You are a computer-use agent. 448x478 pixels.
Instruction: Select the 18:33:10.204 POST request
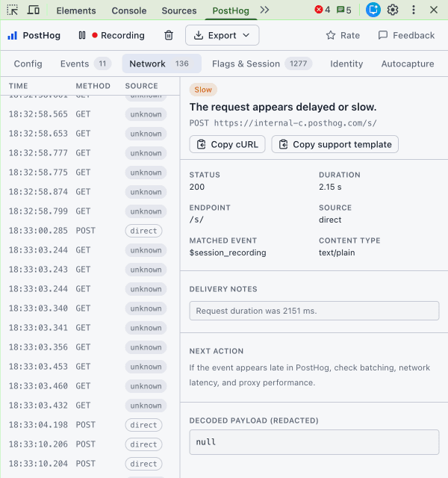pyautogui.click(x=90, y=464)
